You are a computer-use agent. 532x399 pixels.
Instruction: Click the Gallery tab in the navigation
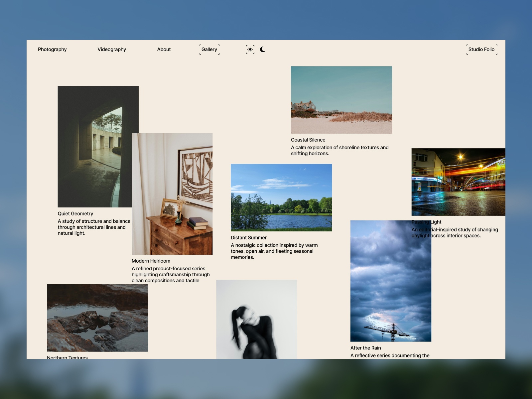tap(209, 49)
